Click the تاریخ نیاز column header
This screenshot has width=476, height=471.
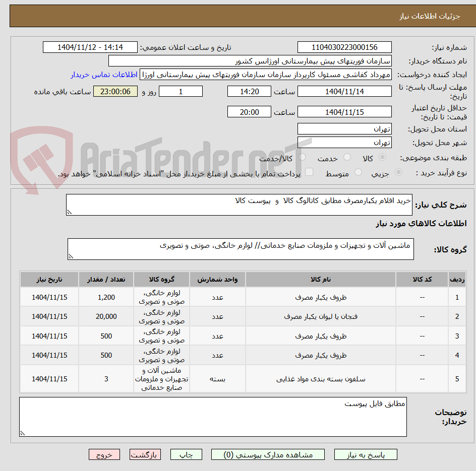click(49, 279)
